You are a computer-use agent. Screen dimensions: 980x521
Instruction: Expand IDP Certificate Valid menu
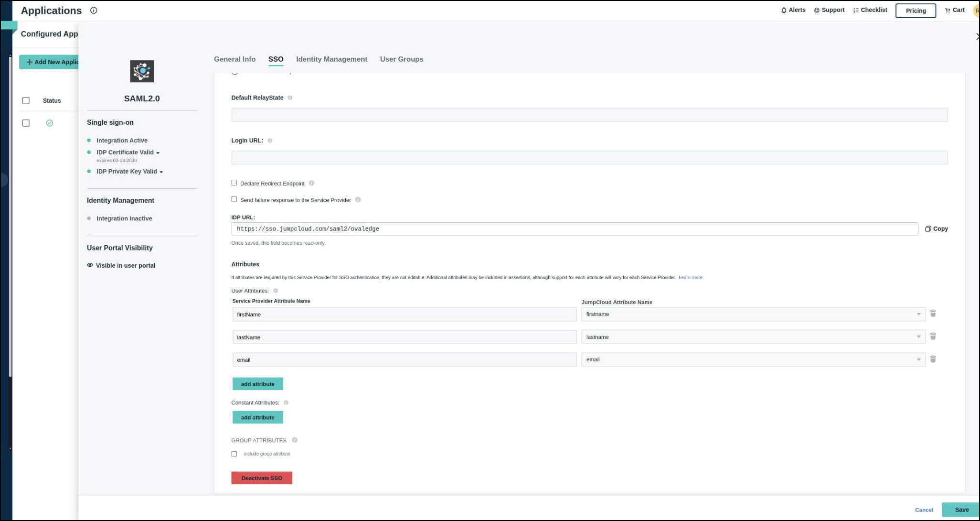(x=158, y=153)
